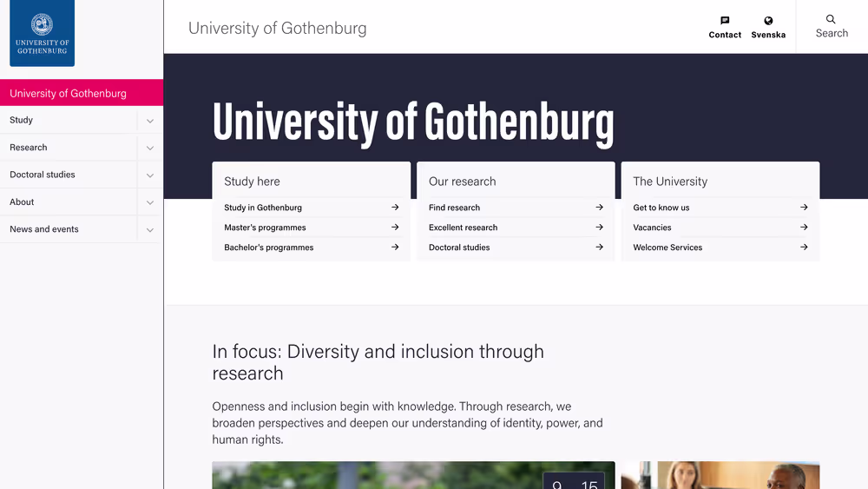868x489 pixels.
Task: Click arrow beside Master's programmes
Action: (x=395, y=227)
